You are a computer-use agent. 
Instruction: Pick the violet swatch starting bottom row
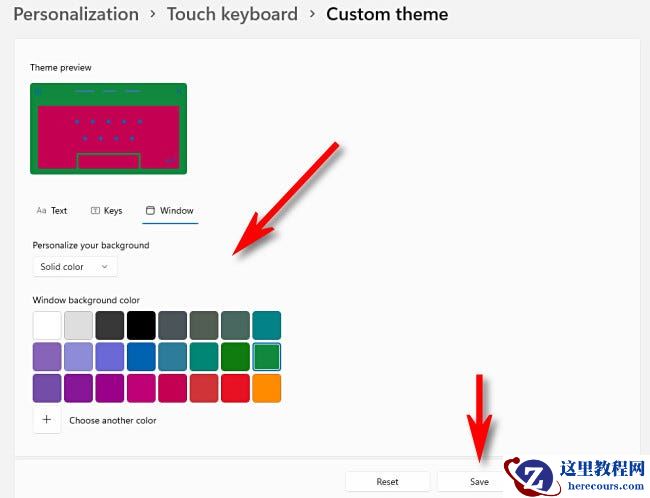point(47,388)
